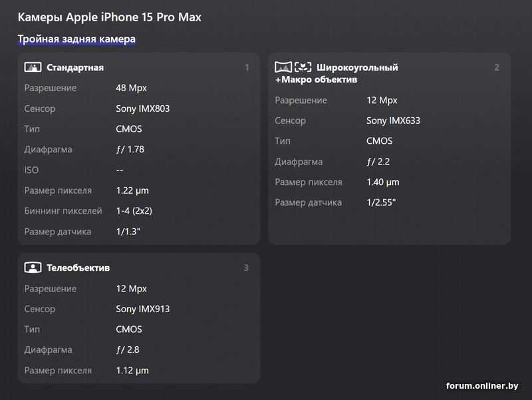Click the "Биннинг пикселей" label
Screen dimensions: 532x400
[63, 211]
